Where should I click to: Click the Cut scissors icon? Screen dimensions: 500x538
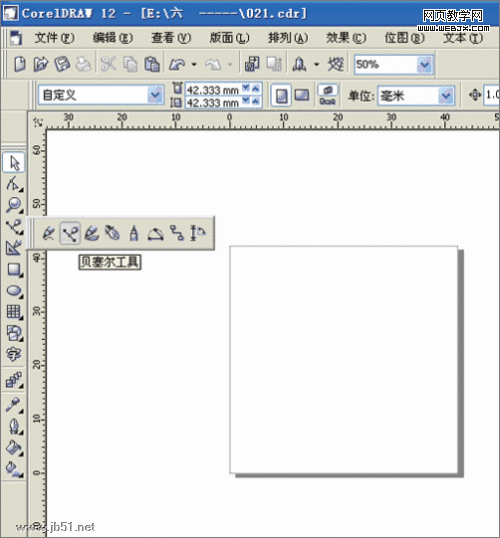coord(108,64)
